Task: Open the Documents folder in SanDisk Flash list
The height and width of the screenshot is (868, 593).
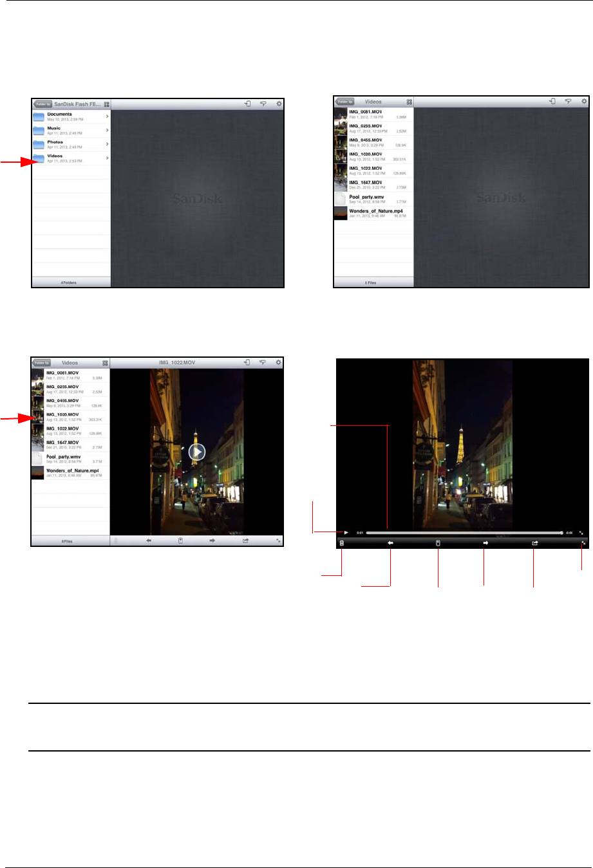Action: point(71,116)
